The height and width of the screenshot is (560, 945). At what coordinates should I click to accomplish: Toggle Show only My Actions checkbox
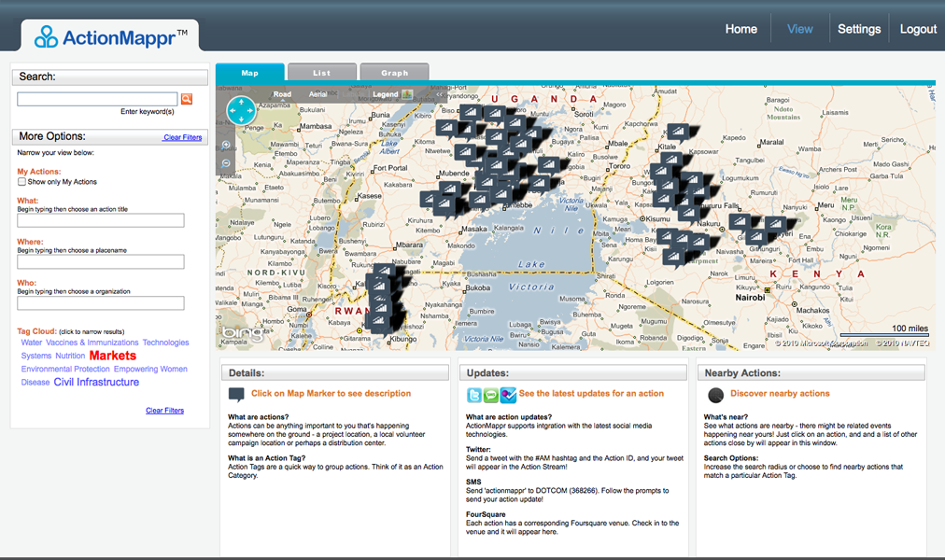[x=21, y=181]
